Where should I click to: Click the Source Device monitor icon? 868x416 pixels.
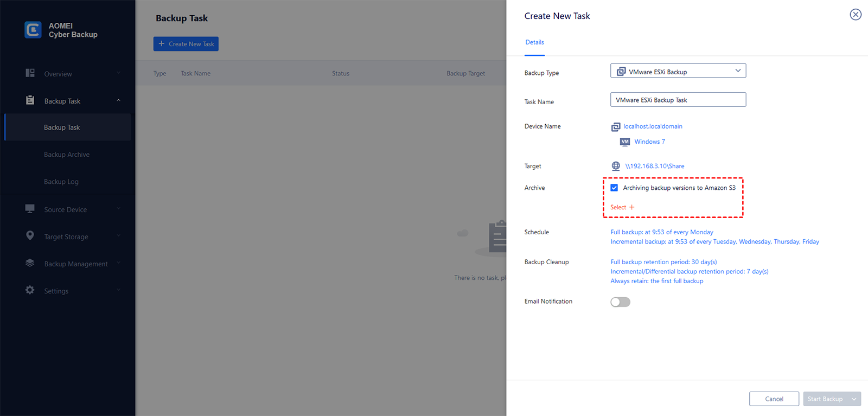click(30, 209)
